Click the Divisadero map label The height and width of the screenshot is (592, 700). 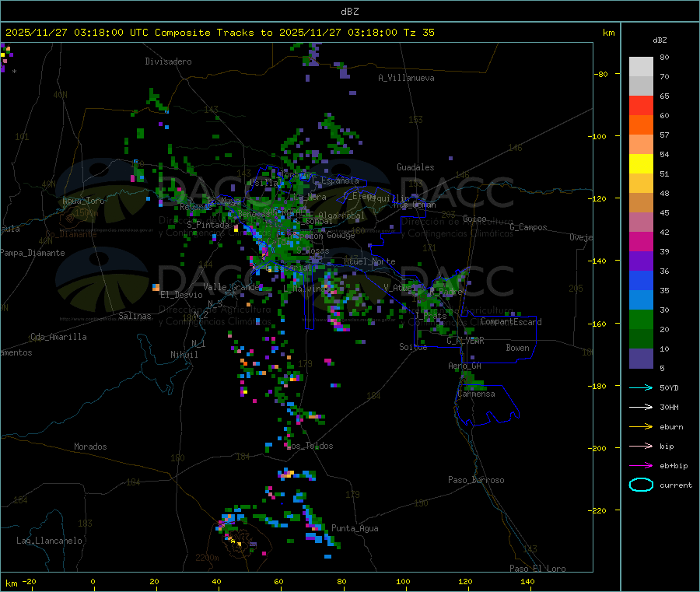(x=168, y=61)
